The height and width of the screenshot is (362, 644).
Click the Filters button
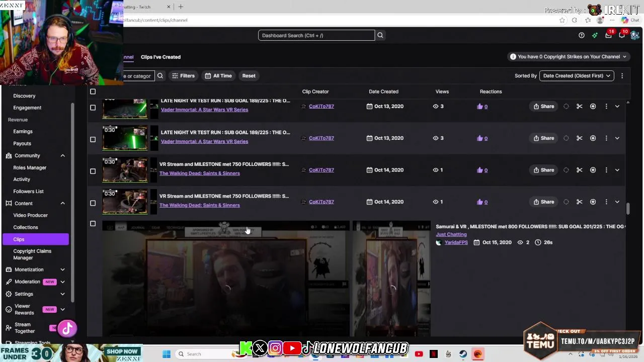tap(183, 76)
